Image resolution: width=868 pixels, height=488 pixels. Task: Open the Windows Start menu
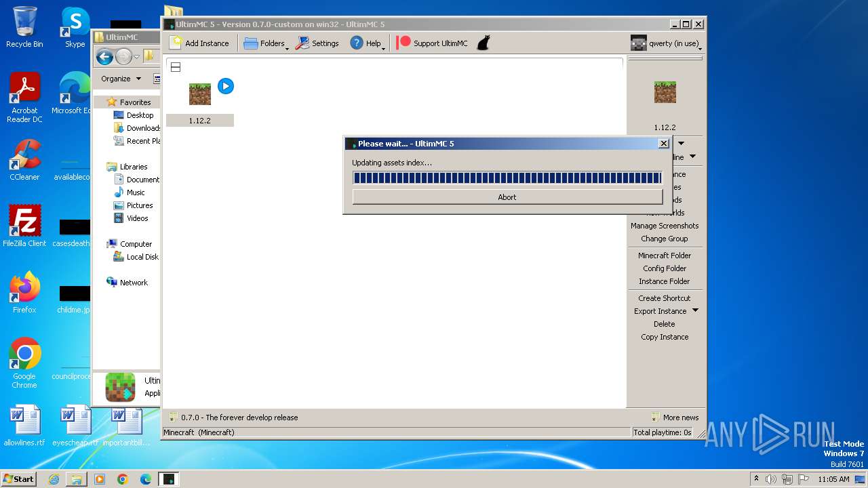pos(19,479)
